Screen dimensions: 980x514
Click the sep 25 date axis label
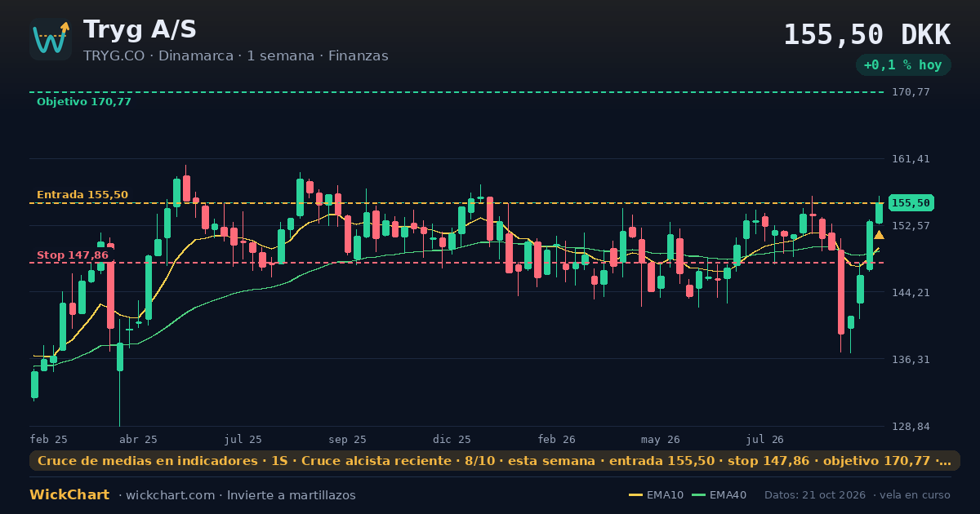347,439
